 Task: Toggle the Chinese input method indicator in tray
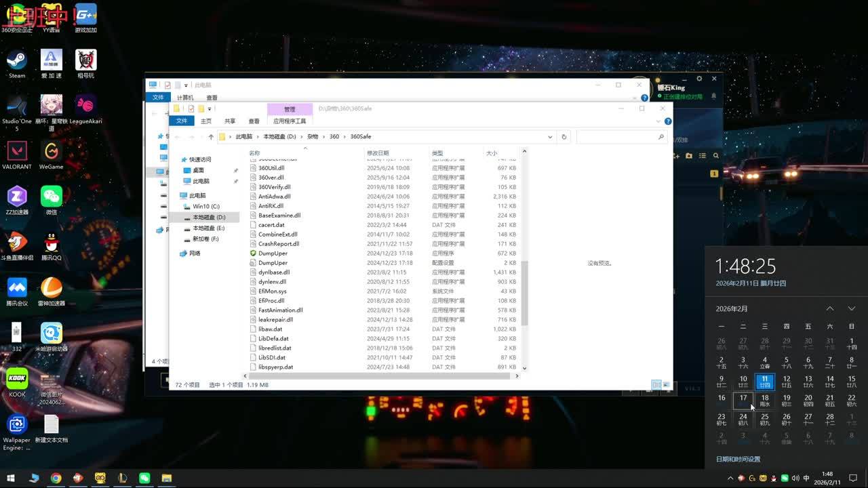click(x=806, y=478)
